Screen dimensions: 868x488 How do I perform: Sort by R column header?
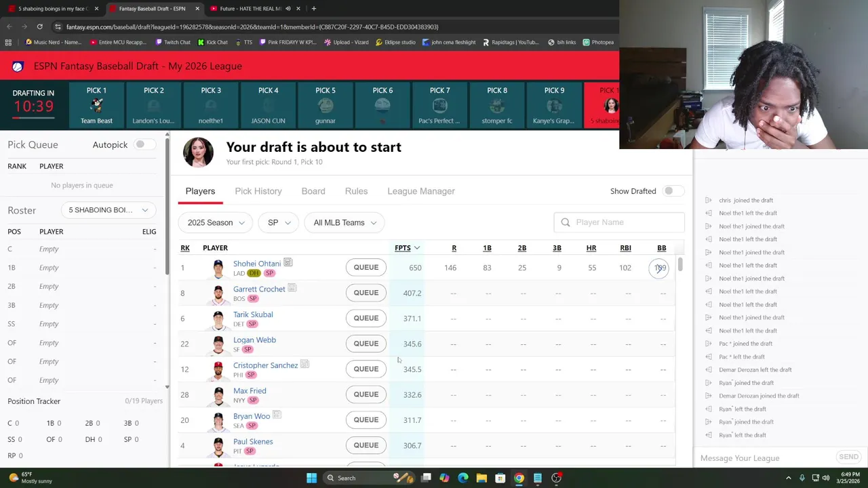point(454,248)
